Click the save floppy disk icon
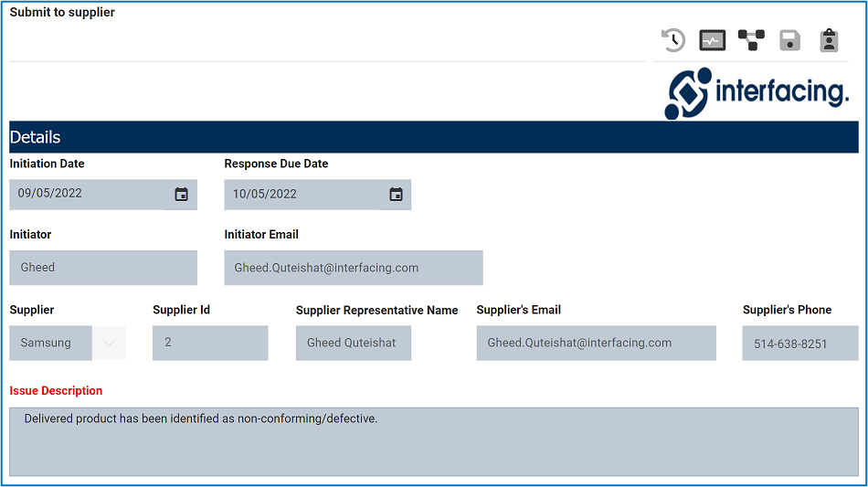This screenshot has height=487, width=868. pos(789,40)
